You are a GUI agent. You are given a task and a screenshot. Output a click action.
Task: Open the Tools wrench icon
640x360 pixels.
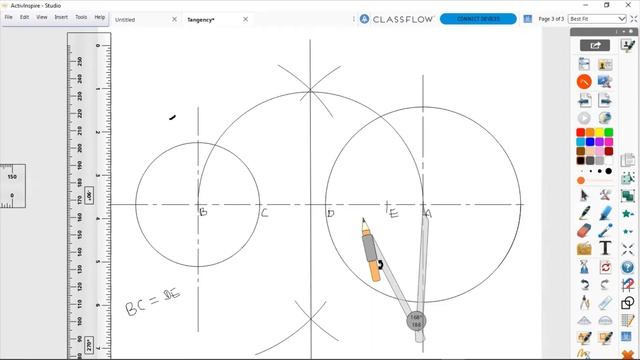[605, 195]
